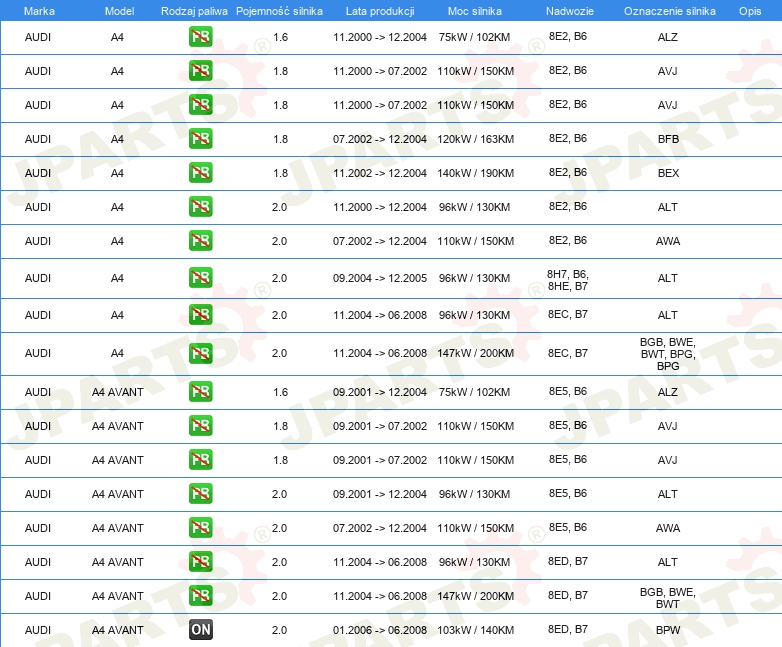
Task: Click petrol icon in the 8ED, B7 96kW row
Action: point(200,561)
